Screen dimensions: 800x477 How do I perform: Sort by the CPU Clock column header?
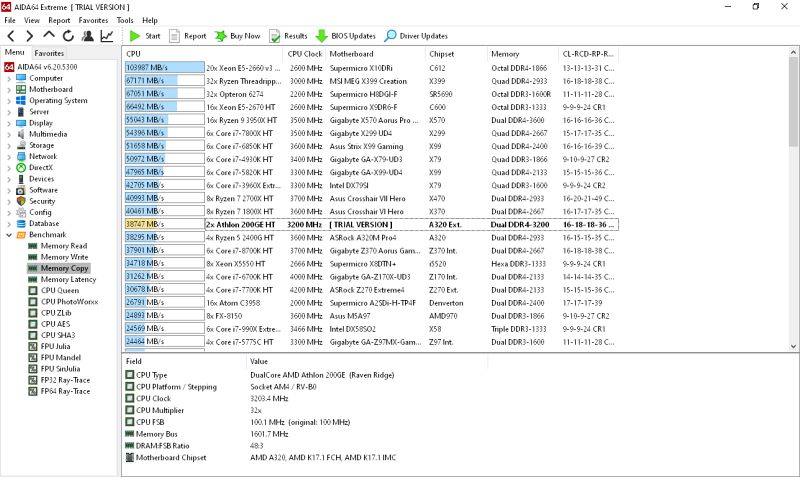pos(305,54)
